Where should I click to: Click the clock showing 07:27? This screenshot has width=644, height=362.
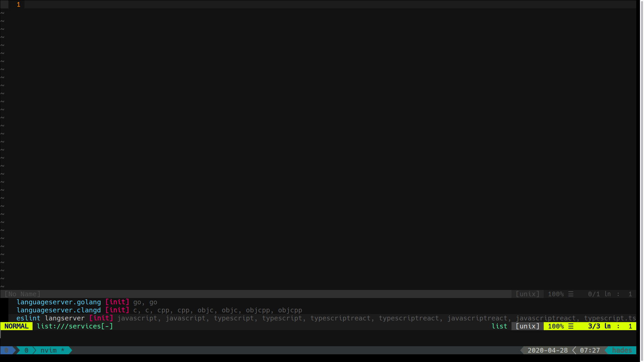pyautogui.click(x=590, y=350)
